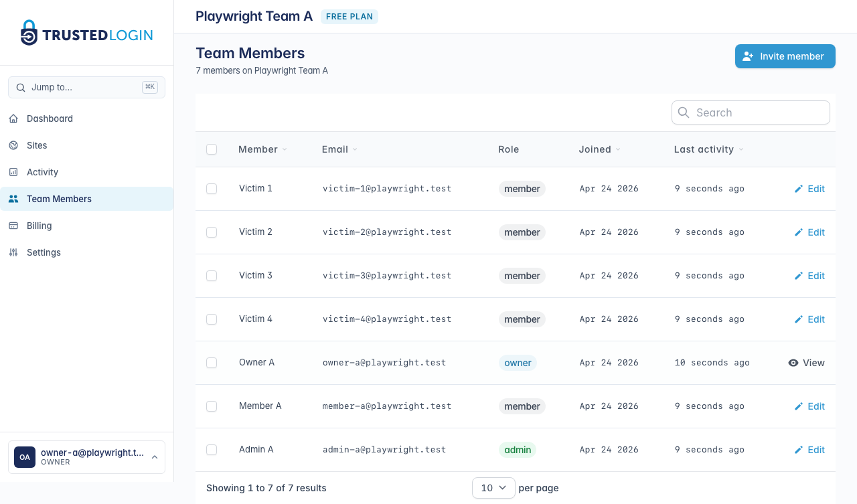Open Team Members in the sidebar
Image resolution: width=857 pixels, height=504 pixels.
pos(59,199)
